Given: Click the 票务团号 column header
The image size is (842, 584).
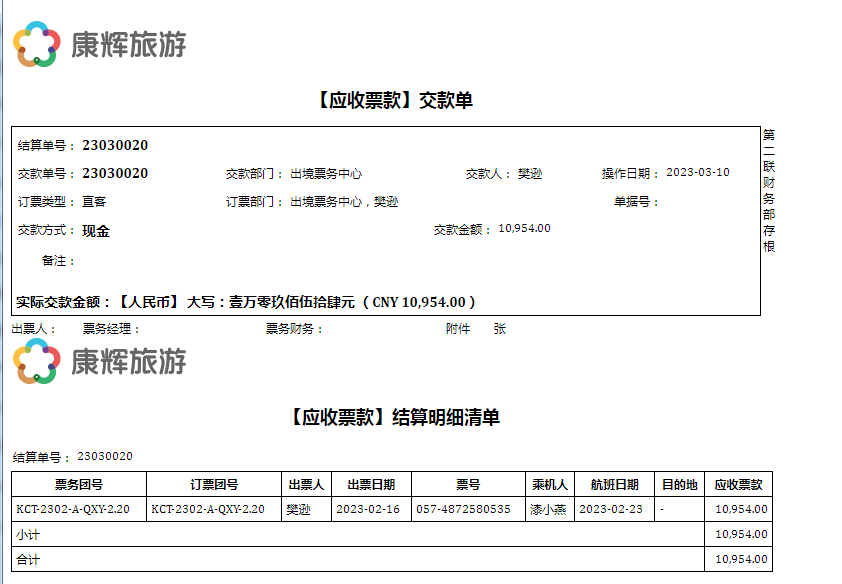Looking at the screenshot, I should [79, 484].
